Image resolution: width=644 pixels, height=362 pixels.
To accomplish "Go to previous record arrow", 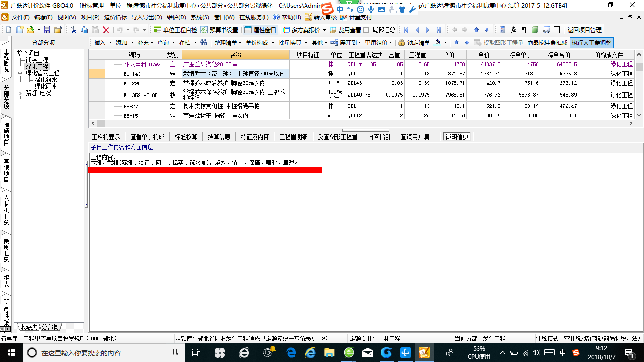I will pos(417,30).
